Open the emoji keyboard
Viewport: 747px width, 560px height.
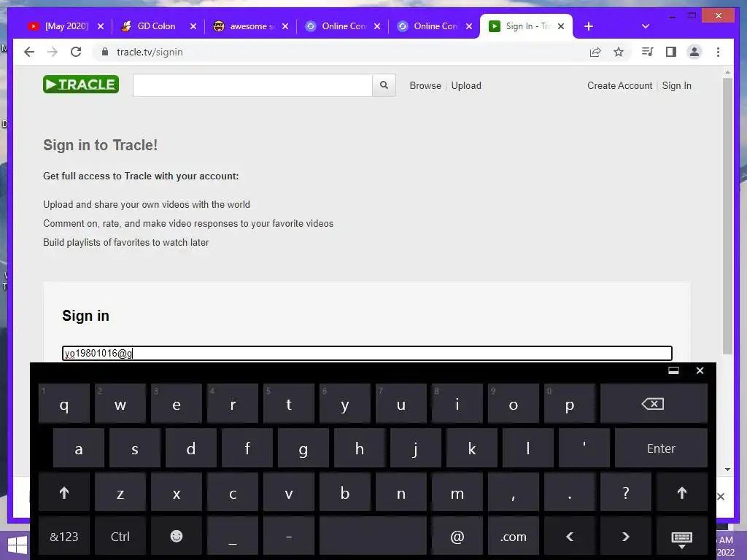point(177,537)
